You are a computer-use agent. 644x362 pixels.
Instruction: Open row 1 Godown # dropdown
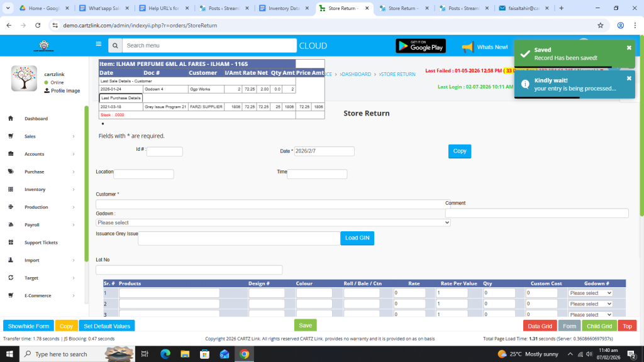pos(590,293)
